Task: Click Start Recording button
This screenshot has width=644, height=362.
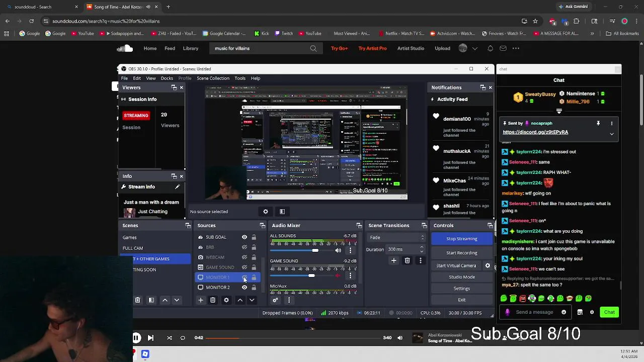Action: [462, 253]
